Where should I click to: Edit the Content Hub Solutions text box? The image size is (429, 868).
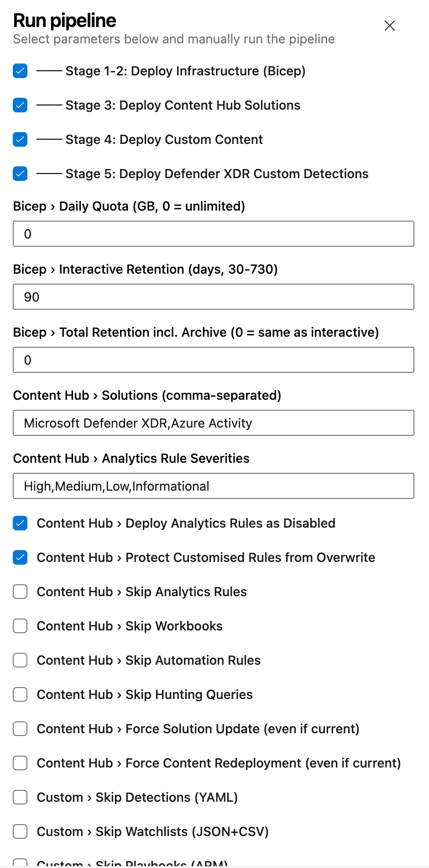pos(213,423)
